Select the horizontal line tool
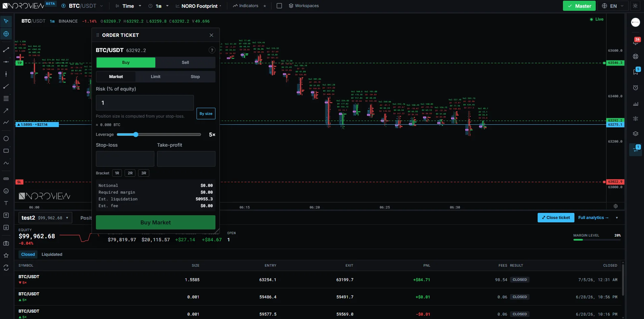 click(x=6, y=62)
